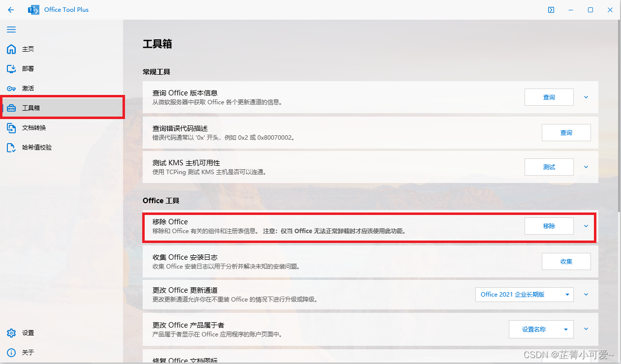
Task: Click 查询 for Office version info
Action: [x=549, y=97]
